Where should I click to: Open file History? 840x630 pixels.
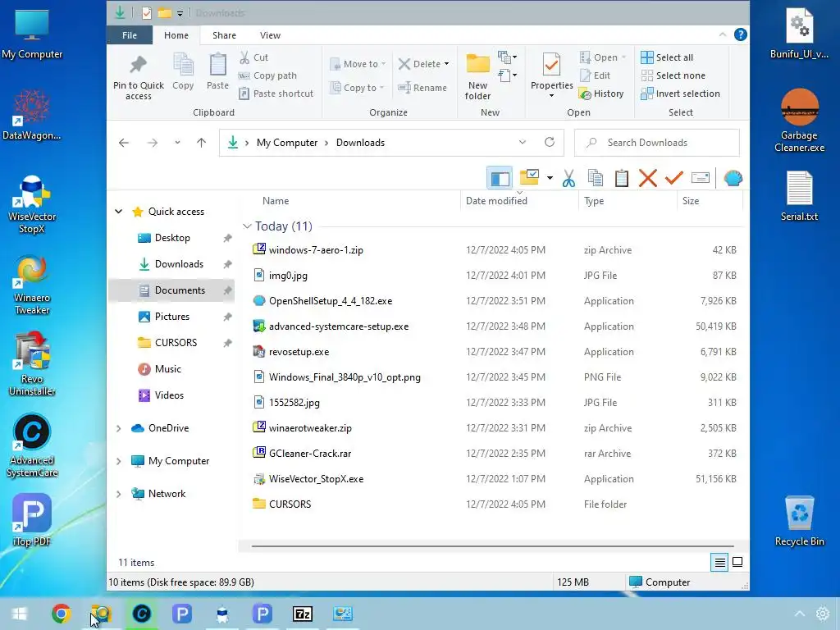coord(601,94)
